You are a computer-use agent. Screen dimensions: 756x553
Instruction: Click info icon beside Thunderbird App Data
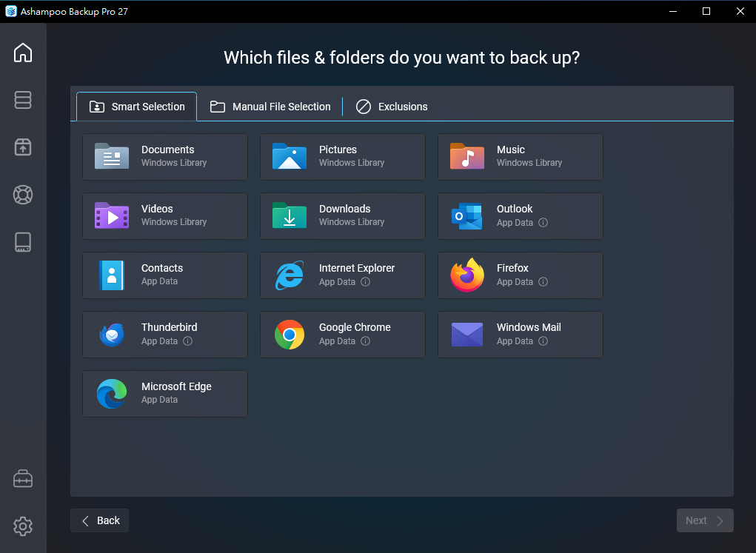pos(187,341)
